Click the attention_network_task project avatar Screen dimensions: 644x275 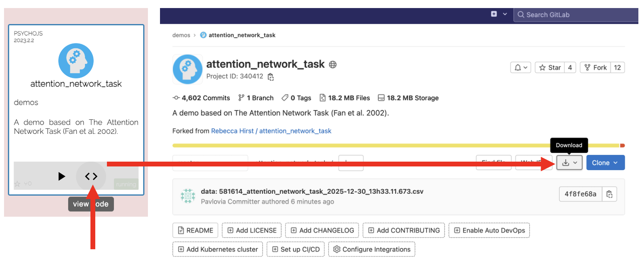pyautogui.click(x=187, y=69)
